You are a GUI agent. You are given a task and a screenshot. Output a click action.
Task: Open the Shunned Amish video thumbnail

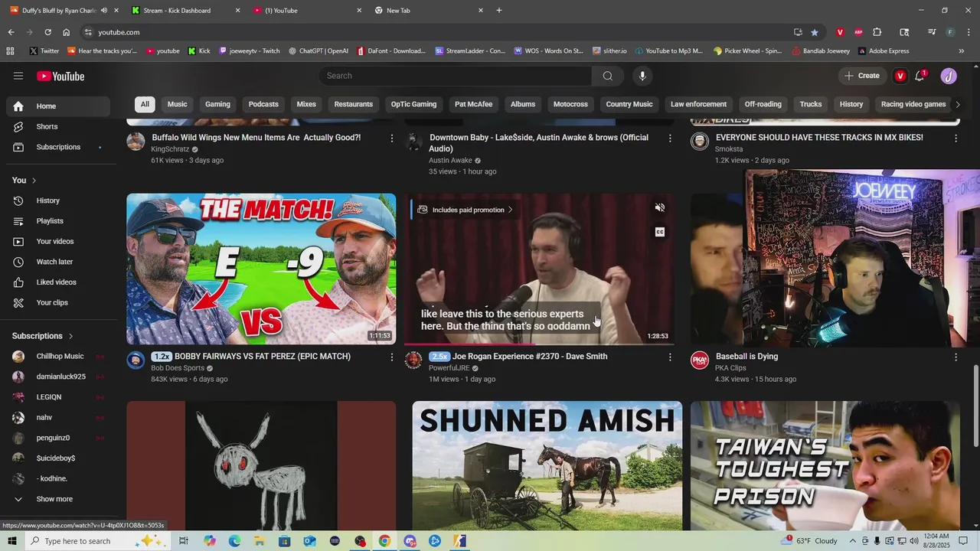point(547,466)
